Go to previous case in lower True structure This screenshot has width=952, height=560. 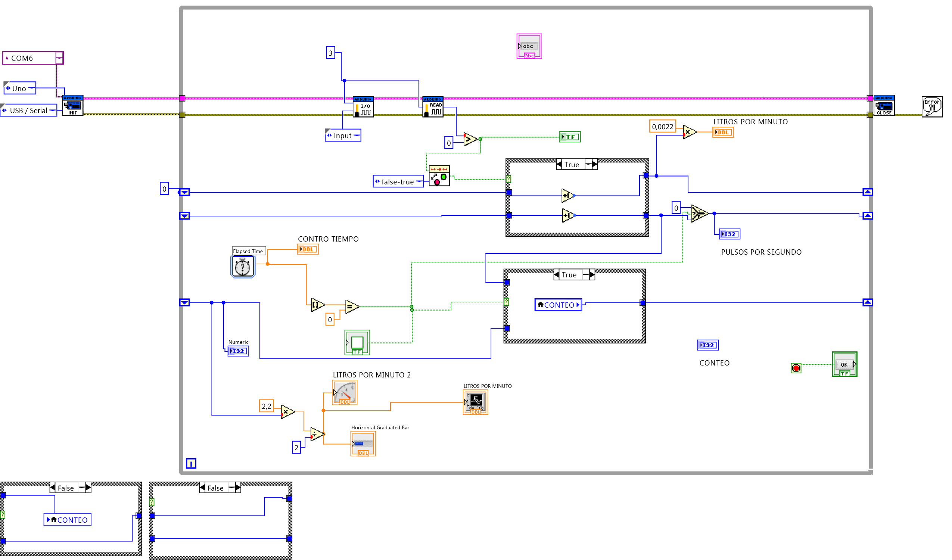click(x=557, y=275)
